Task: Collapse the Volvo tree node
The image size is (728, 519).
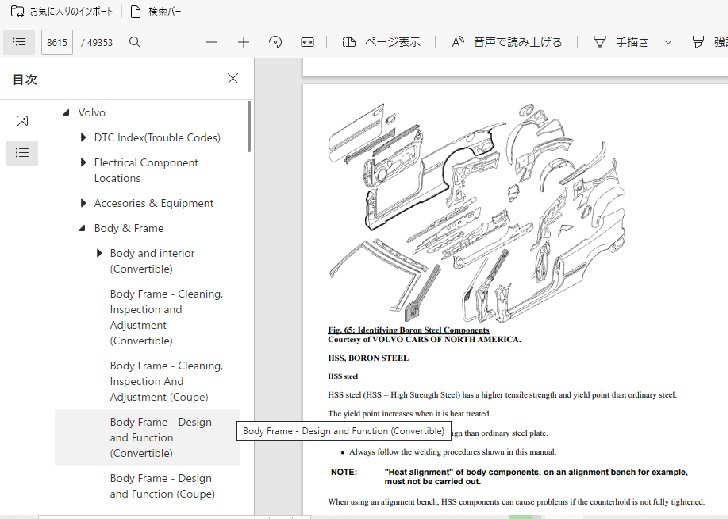Action: [66, 113]
